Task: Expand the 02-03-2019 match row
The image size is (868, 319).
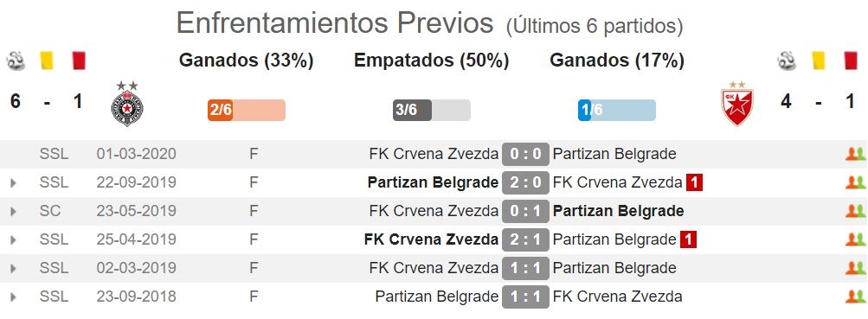Action: pyautogui.click(x=13, y=269)
